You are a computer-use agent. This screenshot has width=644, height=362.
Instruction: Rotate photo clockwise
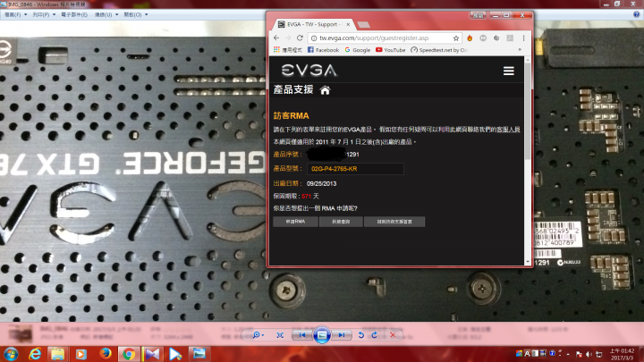[x=374, y=335]
